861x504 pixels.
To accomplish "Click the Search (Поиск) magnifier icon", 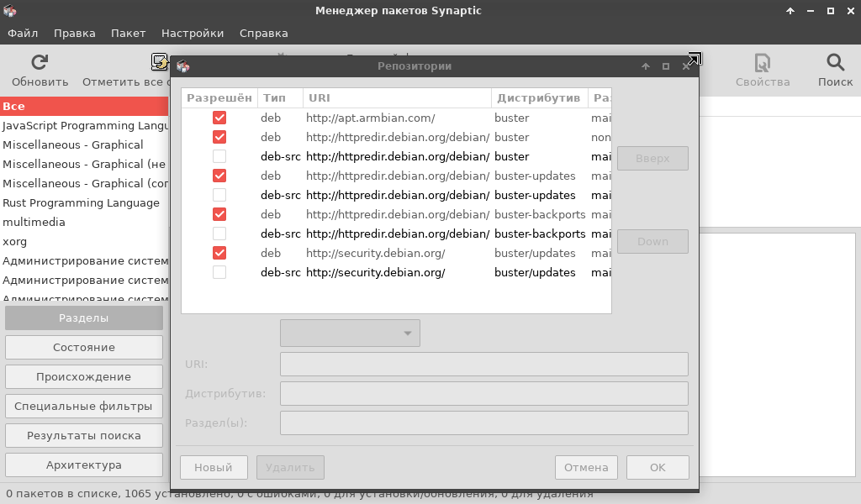I will tap(835, 62).
